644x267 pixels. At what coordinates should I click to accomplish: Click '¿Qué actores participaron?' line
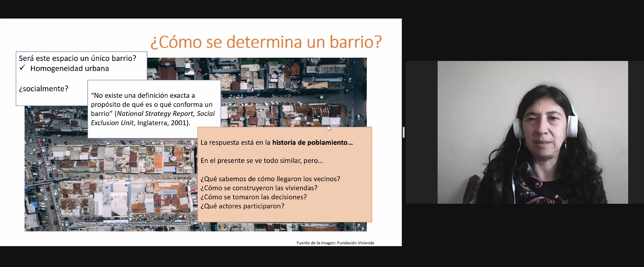coord(242,206)
